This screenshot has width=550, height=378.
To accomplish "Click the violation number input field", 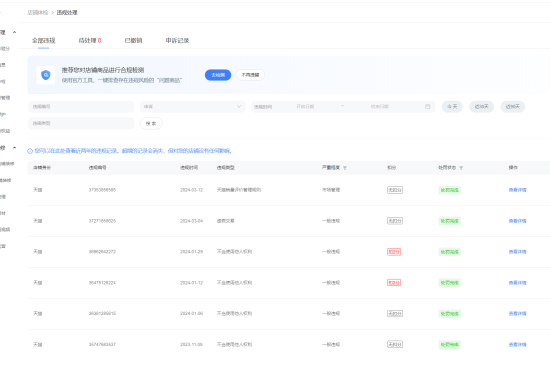I will (x=81, y=107).
